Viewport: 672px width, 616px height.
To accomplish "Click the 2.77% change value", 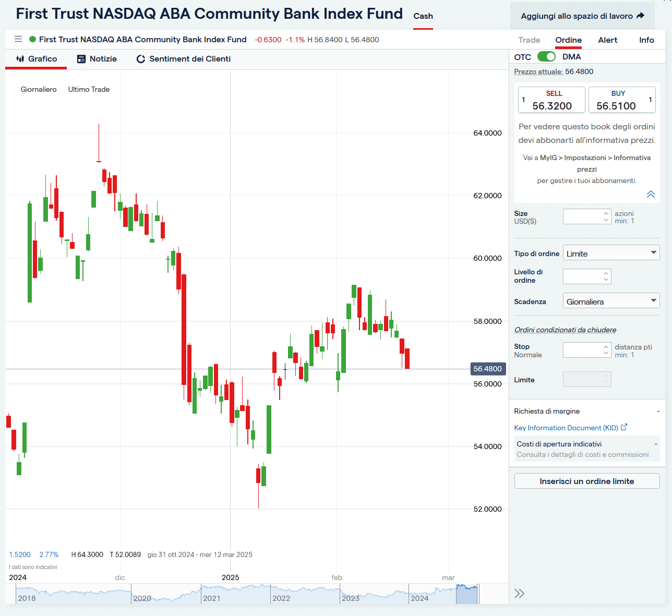I will (49, 554).
